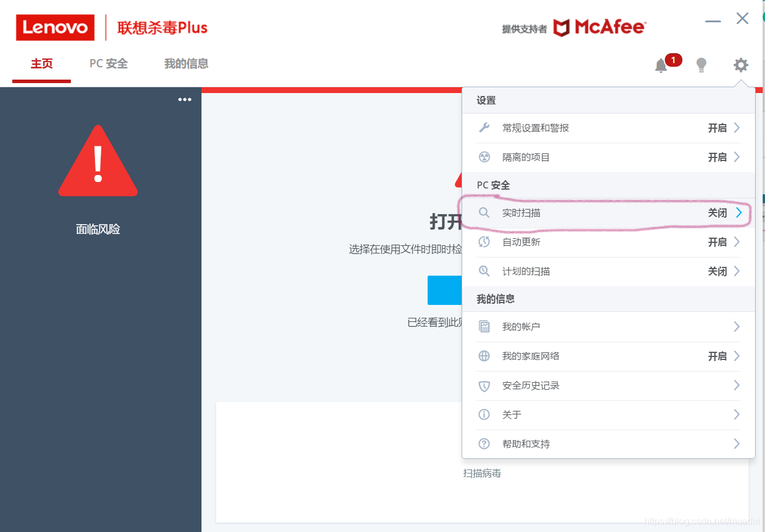
Task: Click the quarantine radiation icon
Action: (484, 157)
